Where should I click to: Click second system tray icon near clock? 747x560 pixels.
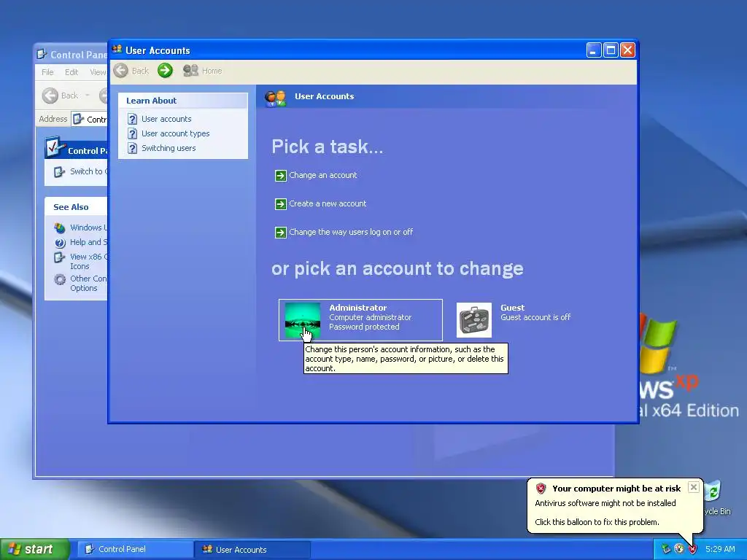click(679, 550)
